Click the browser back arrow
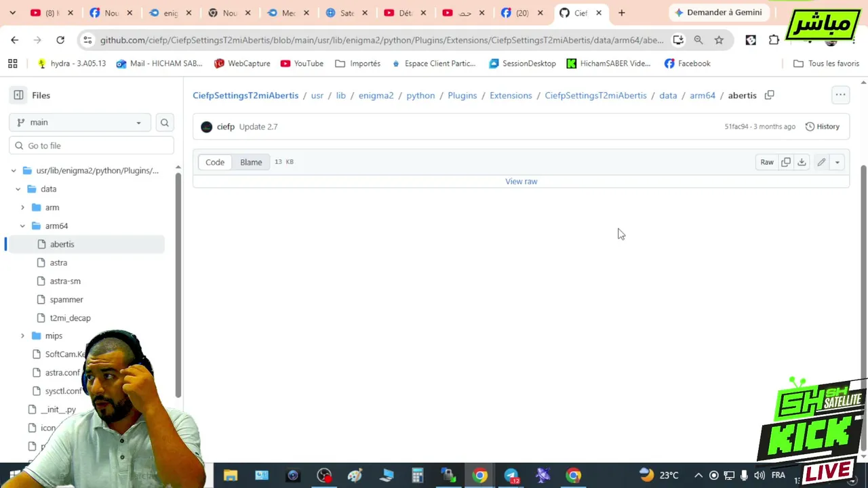Viewport: 868px width, 488px height. coord(14,40)
